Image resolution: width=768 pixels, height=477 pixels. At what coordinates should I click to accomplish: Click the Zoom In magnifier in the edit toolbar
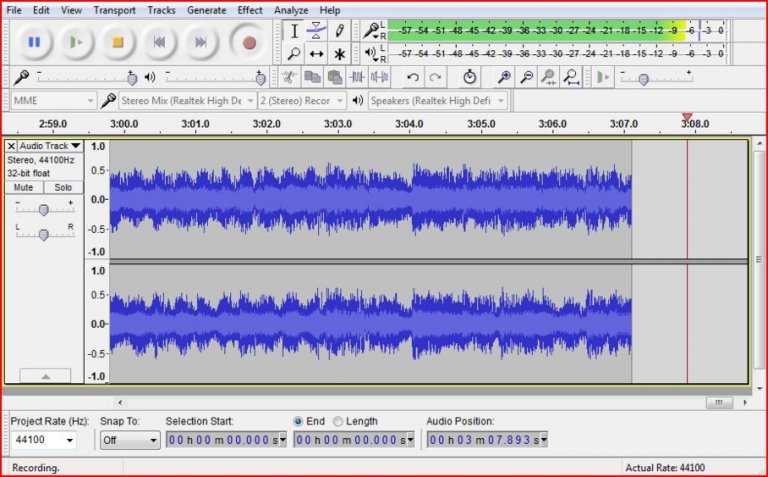pos(504,77)
